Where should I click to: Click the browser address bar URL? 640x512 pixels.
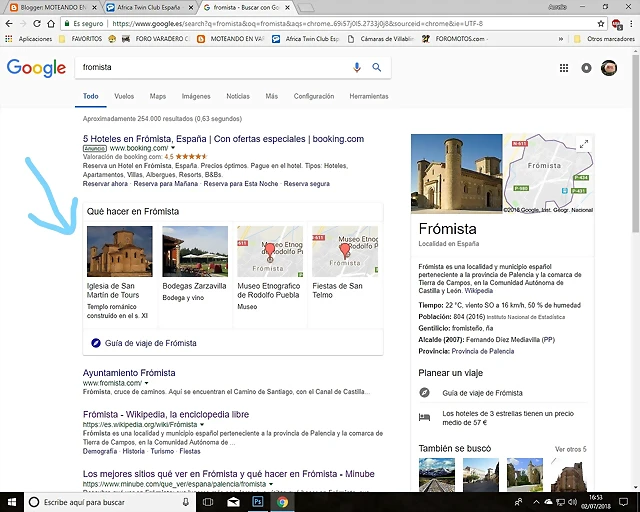click(297, 24)
